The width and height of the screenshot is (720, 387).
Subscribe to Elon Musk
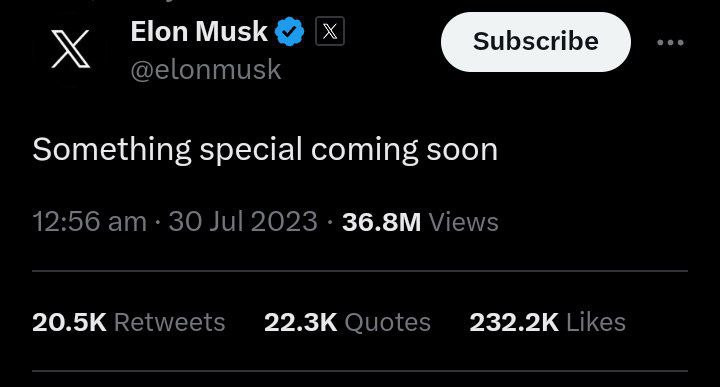pyautogui.click(x=536, y=42)
